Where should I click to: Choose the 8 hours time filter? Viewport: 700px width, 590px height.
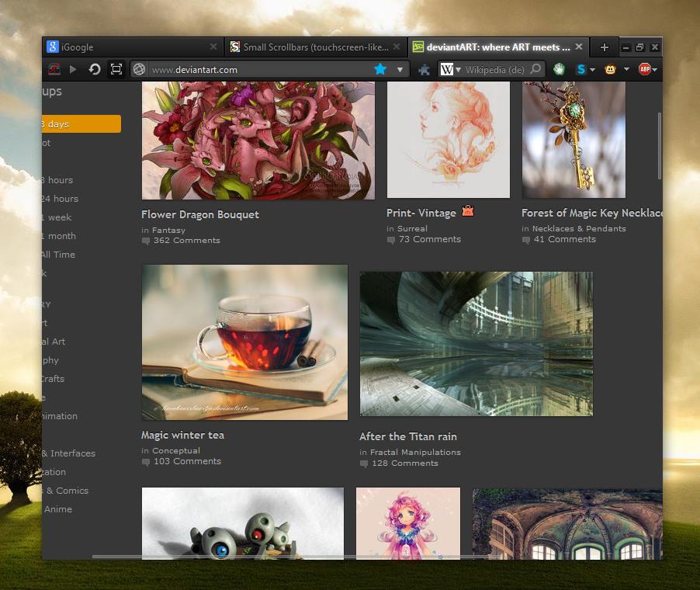click(x=56, y=180)
